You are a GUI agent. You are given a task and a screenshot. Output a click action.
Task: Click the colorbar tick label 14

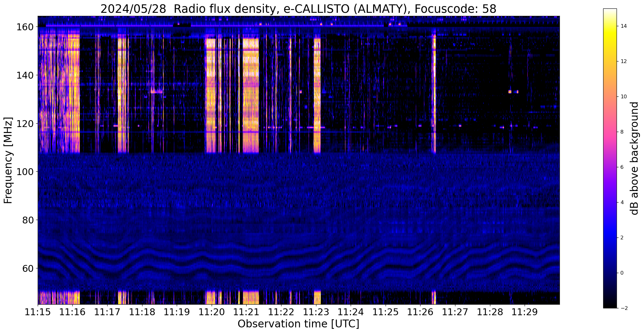623,26
